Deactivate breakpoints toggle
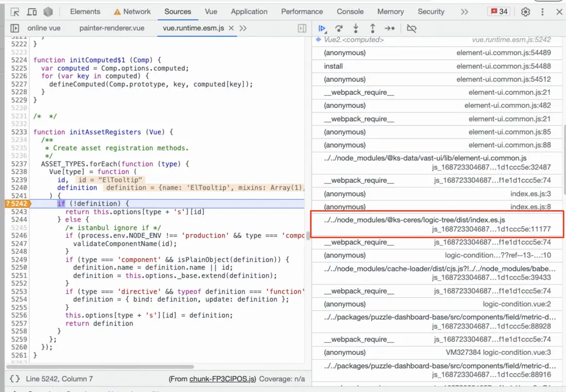 (411, 28)
